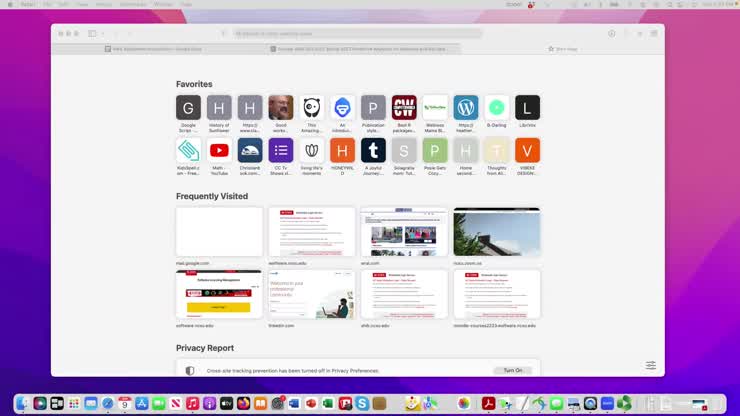
Task: Open the VIBEKE DESIGN favorite
Action: [x=527, y=150]
